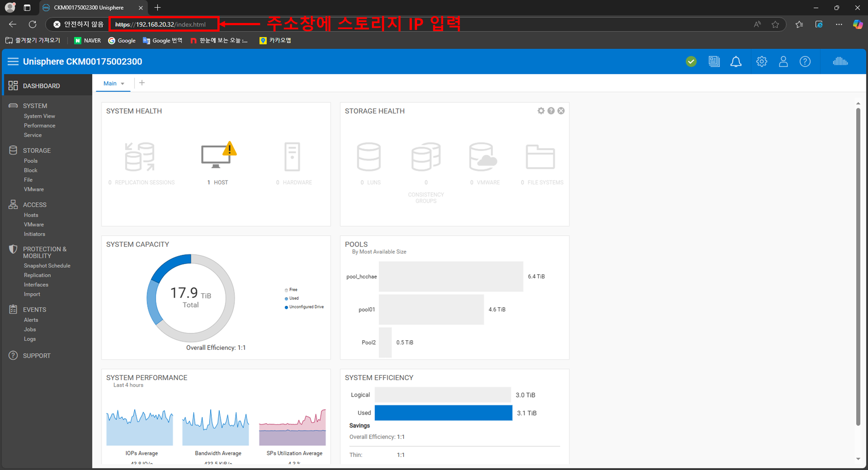
Task: Add a new dashboard tab with plus
Action: click(142, 83)
